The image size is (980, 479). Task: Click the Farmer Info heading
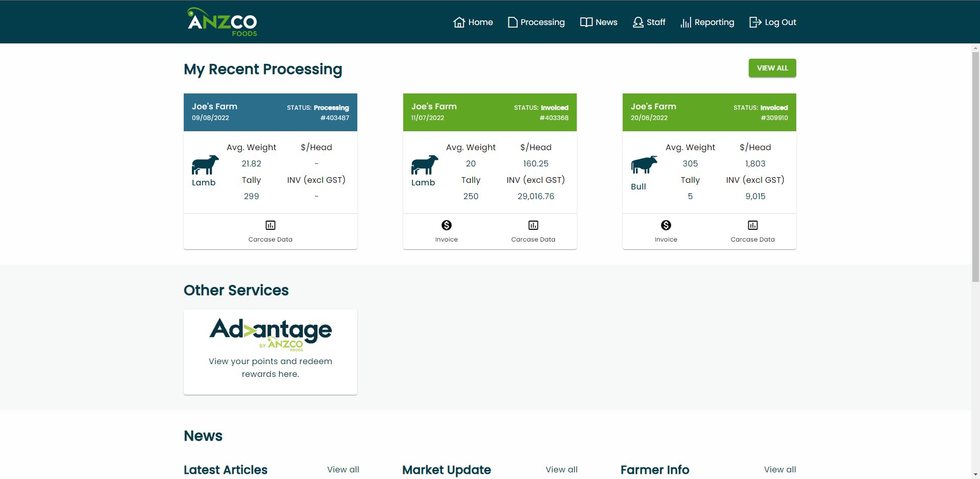(655, 470)
